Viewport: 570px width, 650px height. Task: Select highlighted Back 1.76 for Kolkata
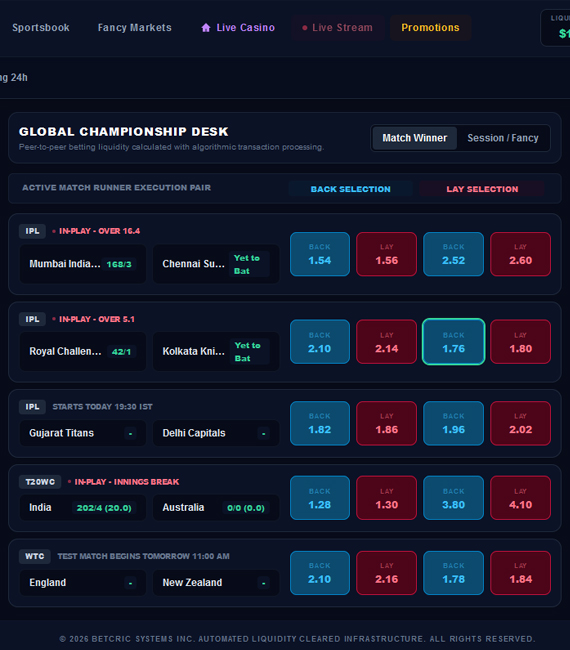tap(454, 342)
